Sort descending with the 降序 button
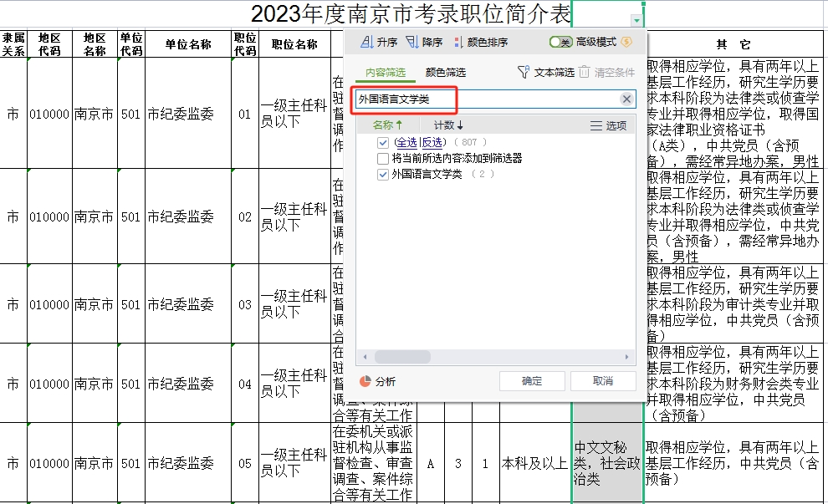Viewport: 828px width, 504px height. pos(424,43)
